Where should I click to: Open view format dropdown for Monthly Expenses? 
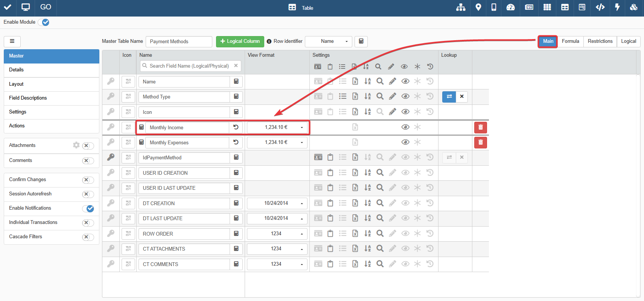pyautogui.click(x=277, y=142)
